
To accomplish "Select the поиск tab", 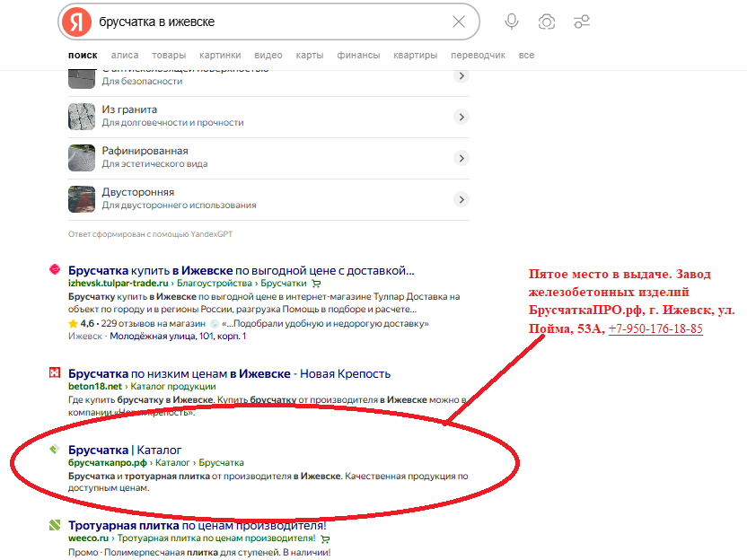I will click(83, 56).
